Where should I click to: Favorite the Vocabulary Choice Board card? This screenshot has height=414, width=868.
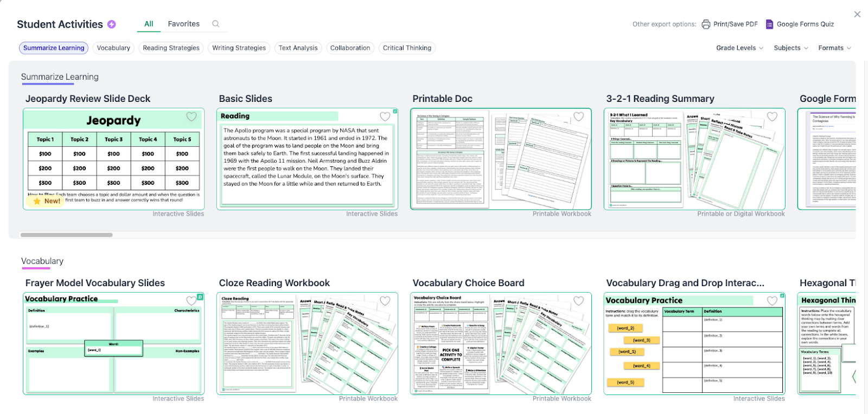click(579, 301)
